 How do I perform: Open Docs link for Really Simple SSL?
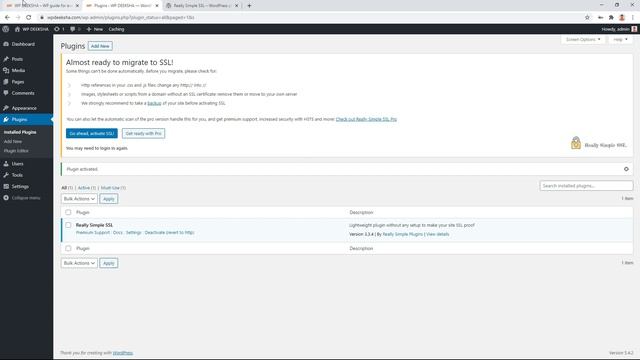click(118, 233)
